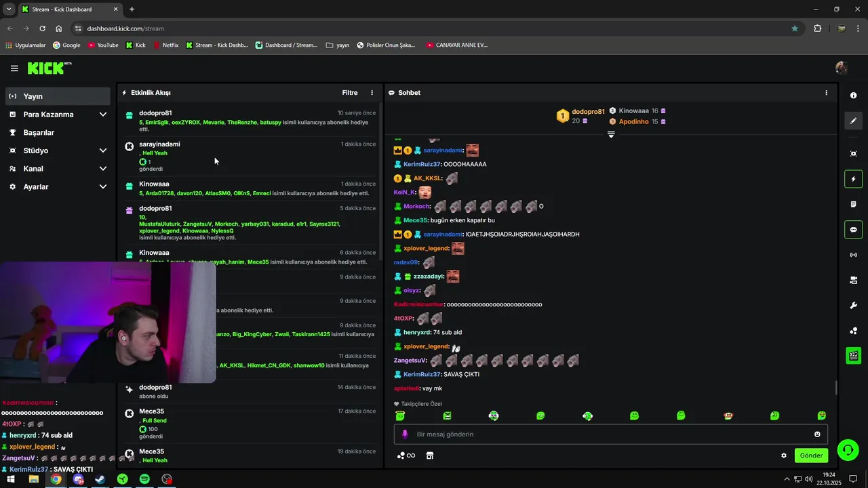Image resolution: width=868 pixels, height=488 pixels.
Task: Toggle the activity feed lightning panel
Action: [854, 179]
